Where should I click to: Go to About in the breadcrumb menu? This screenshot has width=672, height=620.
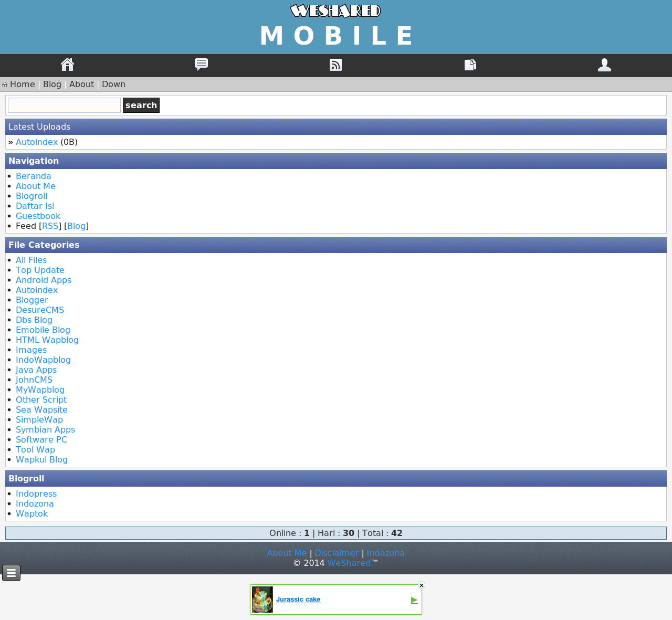(x=81, y=85)
